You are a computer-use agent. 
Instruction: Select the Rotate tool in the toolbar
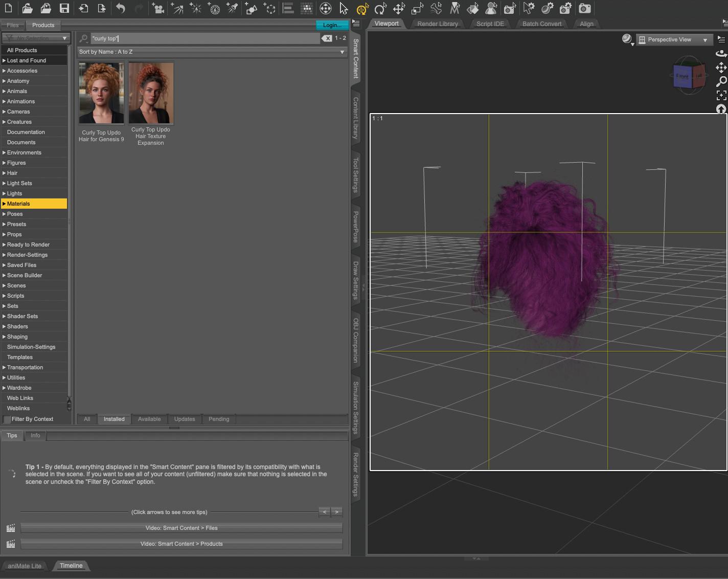380,9
